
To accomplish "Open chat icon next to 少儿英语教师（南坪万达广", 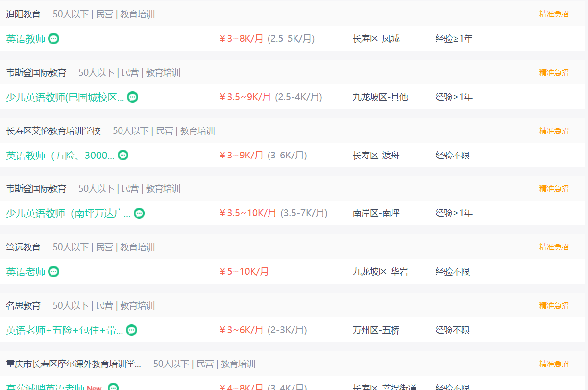I will point(139,213).
